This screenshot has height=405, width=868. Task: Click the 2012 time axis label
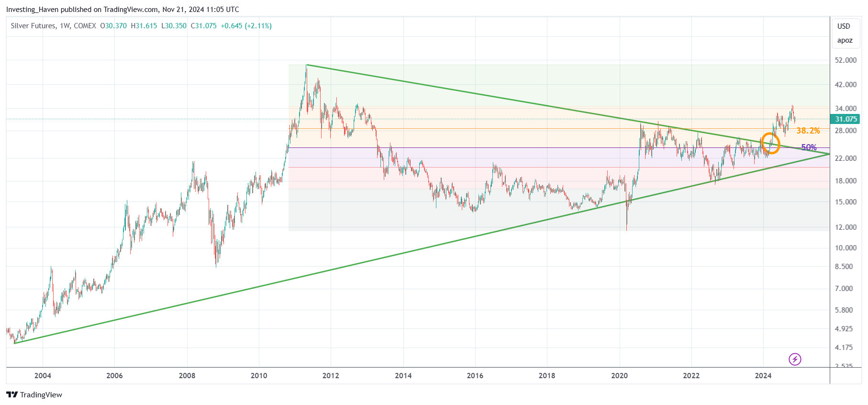pos(331,376)
